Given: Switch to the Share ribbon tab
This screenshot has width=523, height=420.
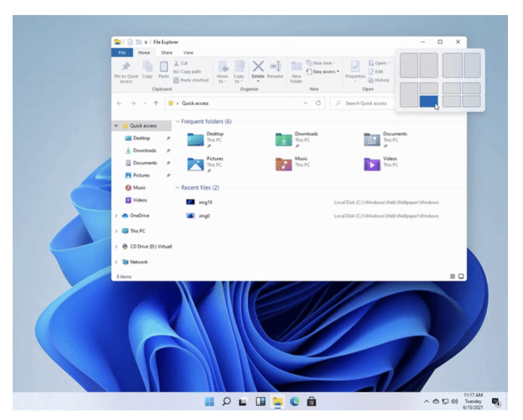Looking at the screenshot, I should [167, 53].
